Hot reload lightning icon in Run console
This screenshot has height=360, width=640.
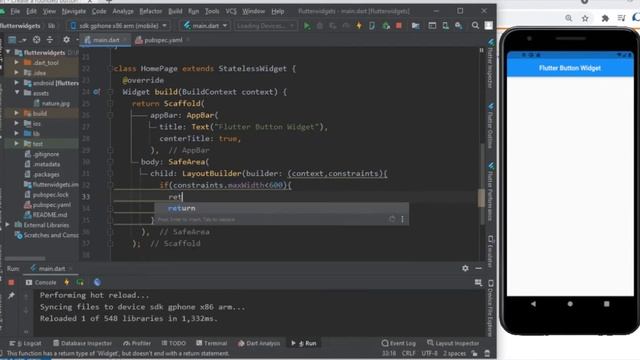pos(66,282)
